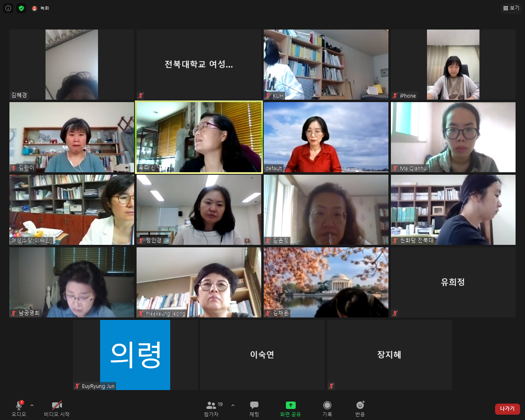Click the meeting info icon
This screenshot has height=420, width=525.
[x=8, y=8]
